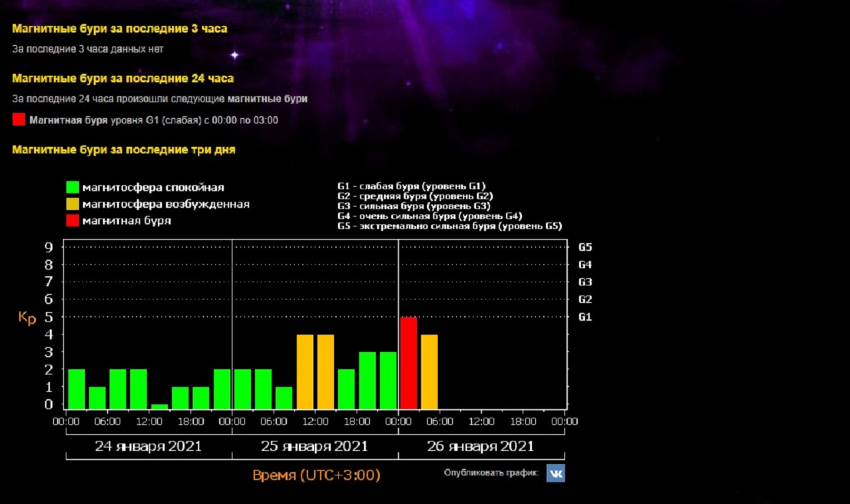Click the red 'магнитная буря' legend swatch

(72, 220)
